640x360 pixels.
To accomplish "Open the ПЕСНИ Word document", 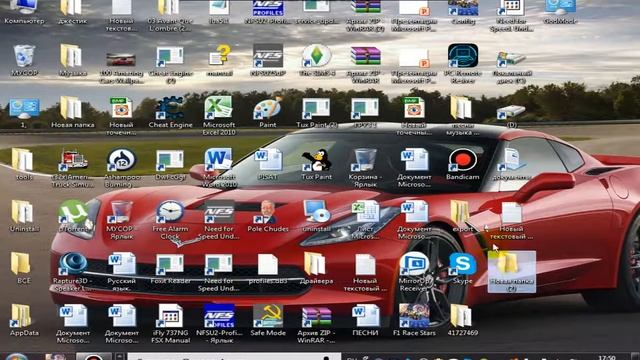I will pyautogui.click(x=365, y=320).
